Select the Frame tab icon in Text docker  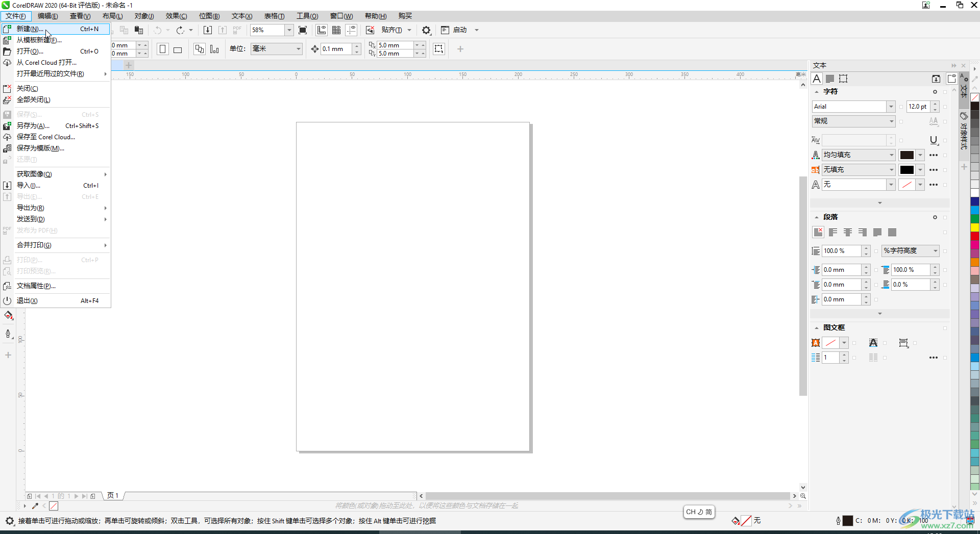point(843,79)
